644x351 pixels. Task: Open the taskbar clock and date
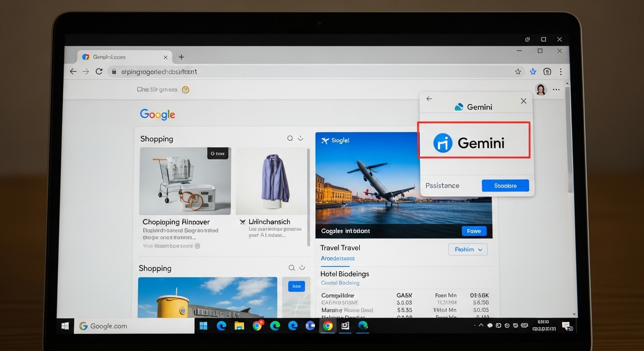[x=543, y=325]
